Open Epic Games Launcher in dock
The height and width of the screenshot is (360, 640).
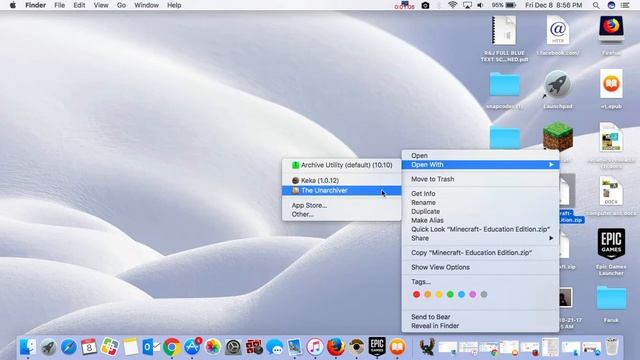(377, 347)
